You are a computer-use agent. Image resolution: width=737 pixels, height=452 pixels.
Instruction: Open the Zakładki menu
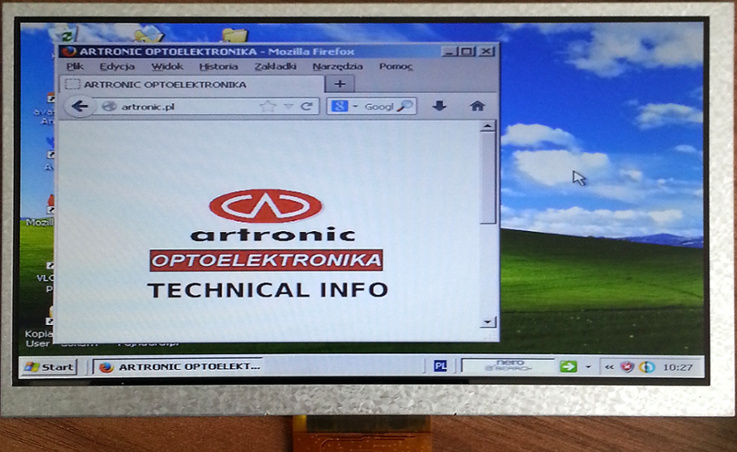(275, 66)
